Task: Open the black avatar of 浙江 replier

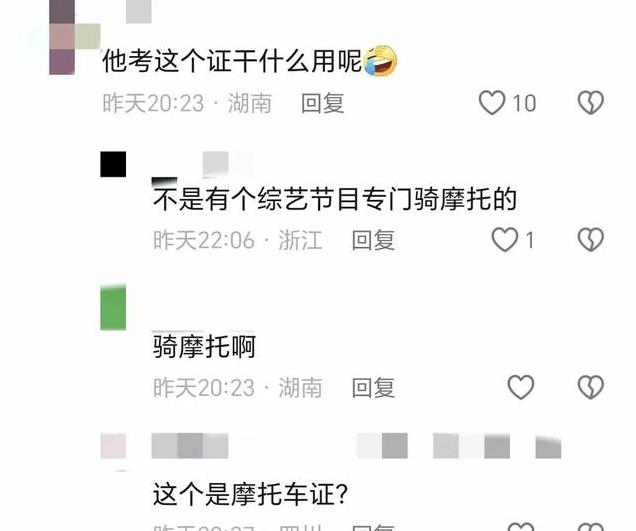Action: (113, 164)
